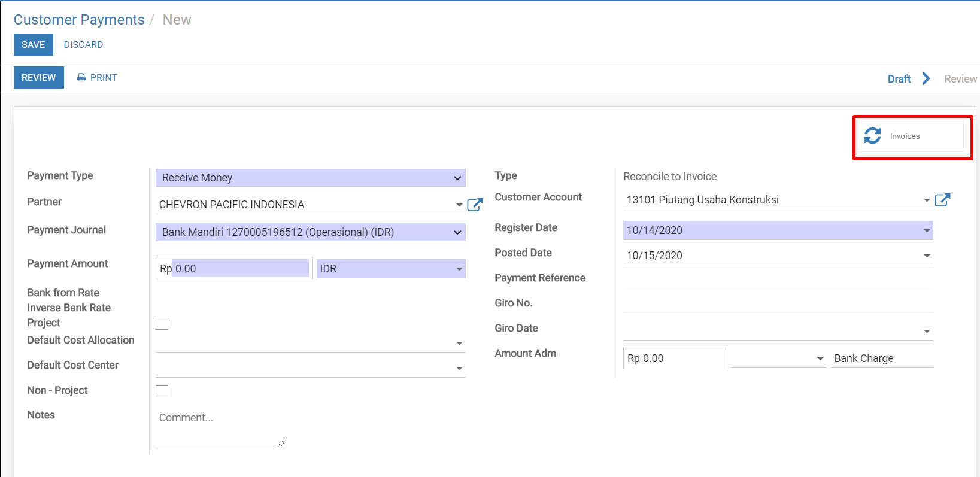Click the SAVE button
Viewport: 980px width, 477px height.
click(x=34, y=45)
